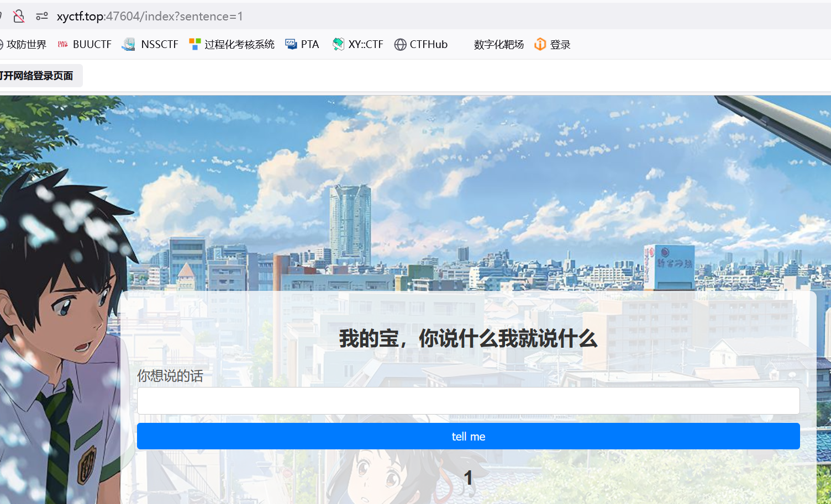Submit with the blue tell me button
831x504 pixels.
click(x=468, y=436)
